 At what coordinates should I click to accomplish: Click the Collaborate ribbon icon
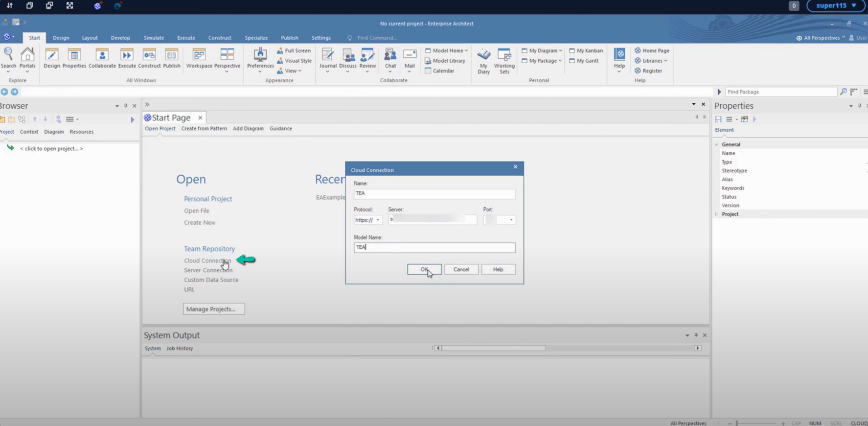click(x=102, y=58)
